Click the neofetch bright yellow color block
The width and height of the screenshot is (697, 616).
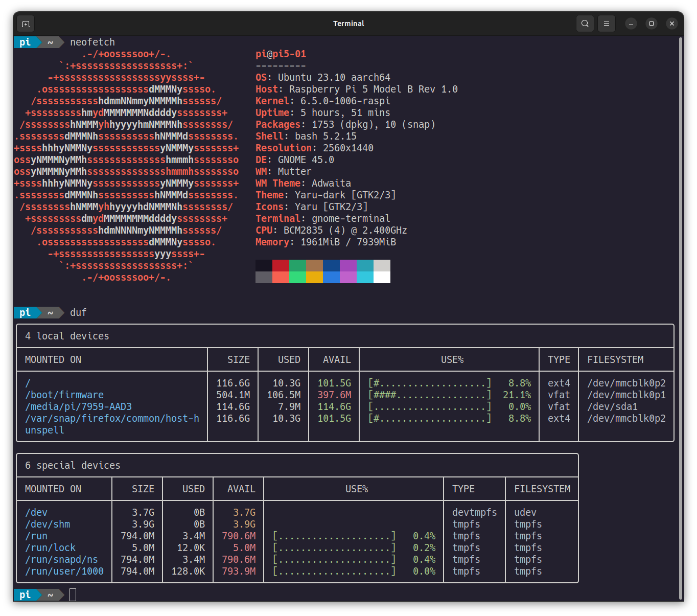coord(314,277)
